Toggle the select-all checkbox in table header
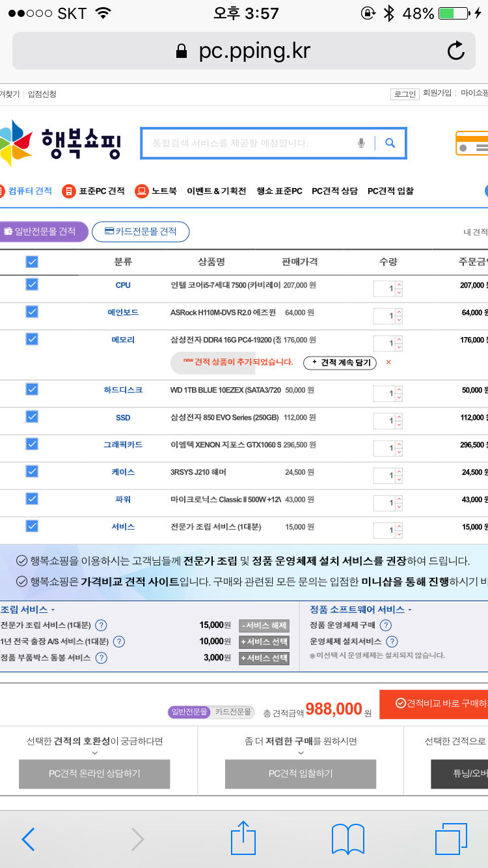This screenshot has width=488, height=868. [x=32, y=262]
